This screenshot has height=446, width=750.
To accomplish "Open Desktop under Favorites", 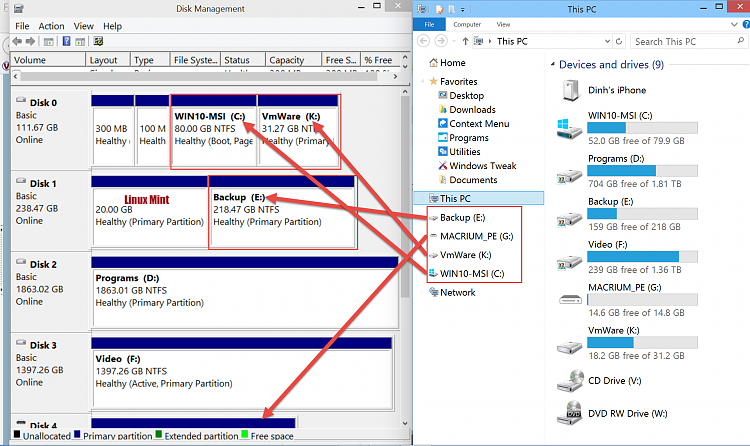I will tap(466, 96).
